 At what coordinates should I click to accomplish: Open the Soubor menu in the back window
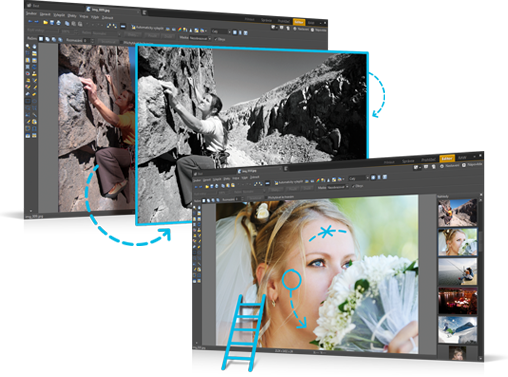click(31, 14)
